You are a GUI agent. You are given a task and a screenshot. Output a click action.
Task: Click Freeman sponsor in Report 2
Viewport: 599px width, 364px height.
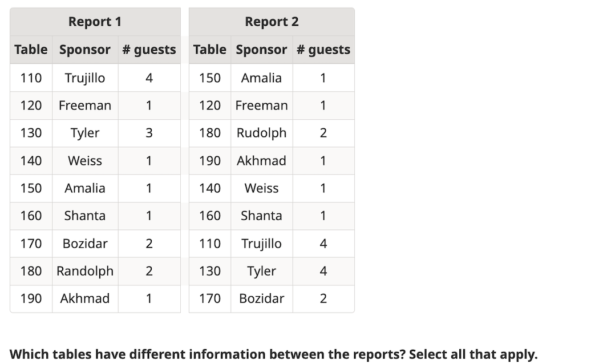261,106
